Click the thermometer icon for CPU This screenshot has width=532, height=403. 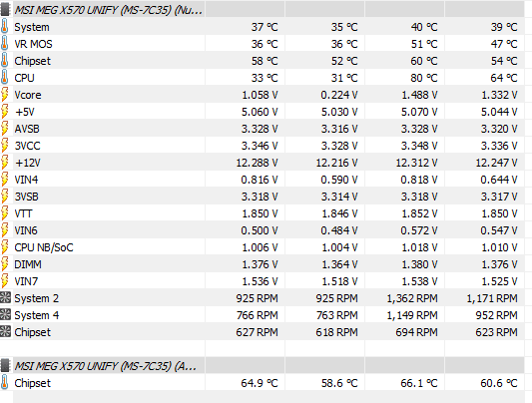[x=4, y=77]
